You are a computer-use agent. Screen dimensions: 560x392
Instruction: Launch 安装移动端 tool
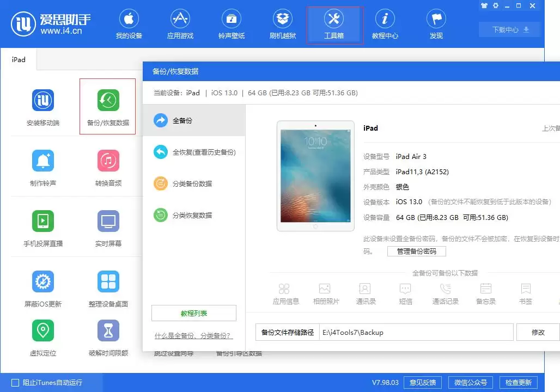(x=43, y=107)
